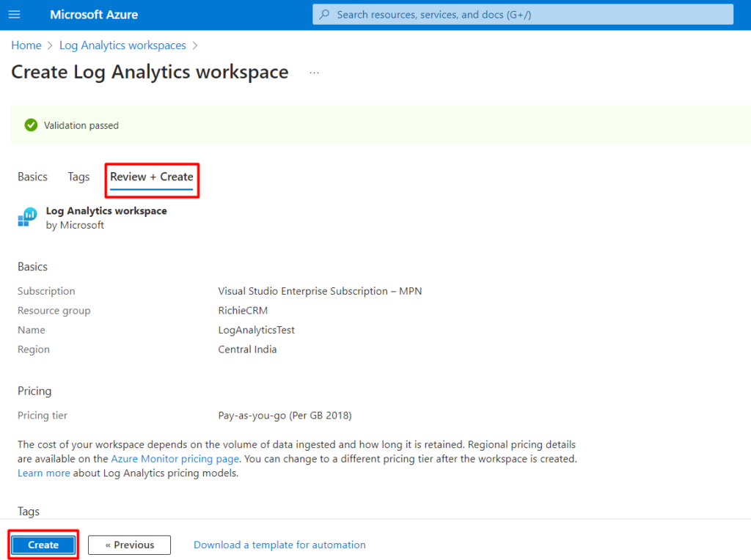Viewport: 751px width, 560px height.
Task: Go to the Home breadcrumb
Action: pos(26,45)
